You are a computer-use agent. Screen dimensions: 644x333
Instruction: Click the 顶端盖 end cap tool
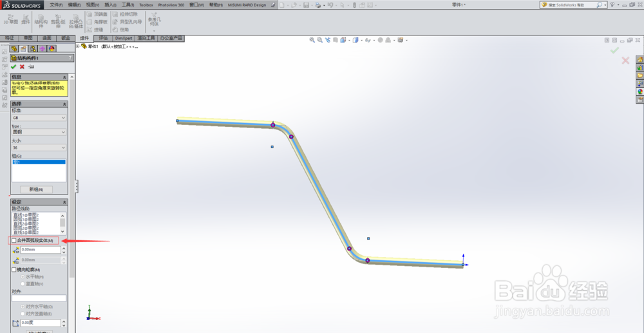[97, 14]
